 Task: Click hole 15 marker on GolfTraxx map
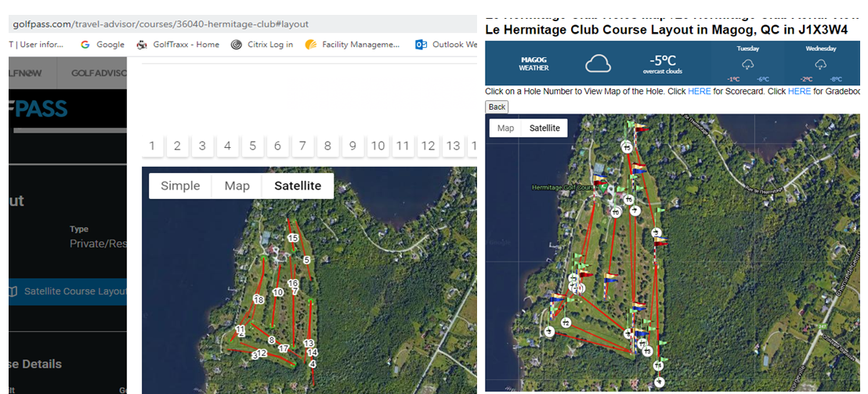pos(627,148)
